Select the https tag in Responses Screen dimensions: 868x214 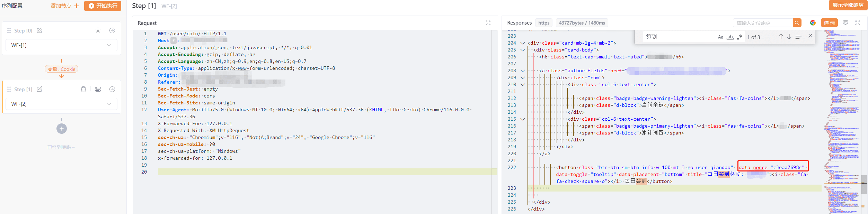[544, 23]
